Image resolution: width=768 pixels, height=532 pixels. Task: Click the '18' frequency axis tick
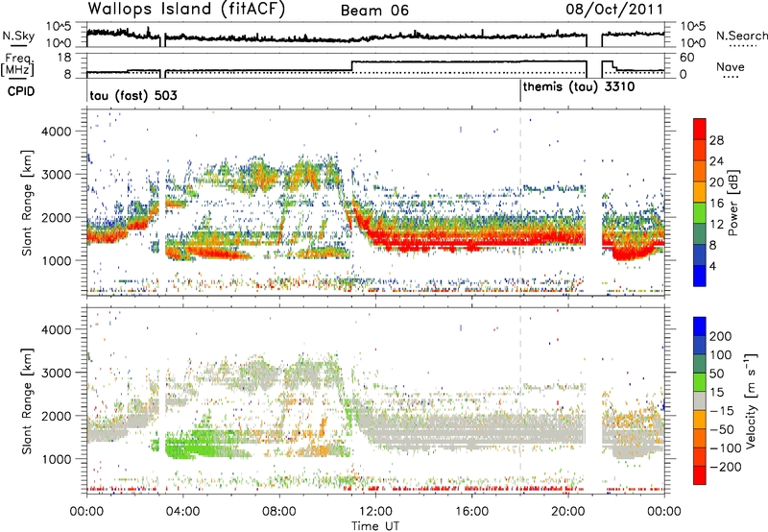click(64, 58)
